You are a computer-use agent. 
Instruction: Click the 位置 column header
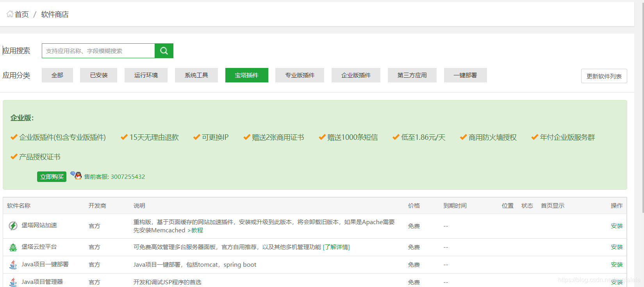click(x=508, y=206)
